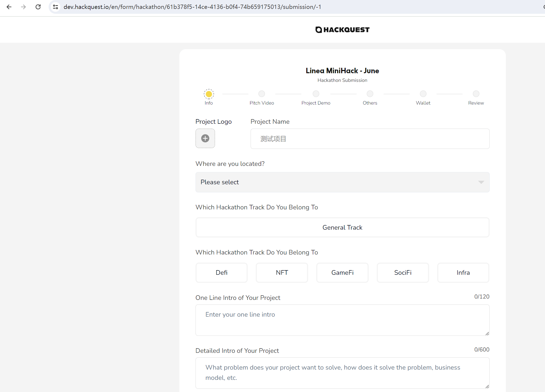Click the one line intro text area
This screenshot has width=545, height=392.
(x=342, y=320)
